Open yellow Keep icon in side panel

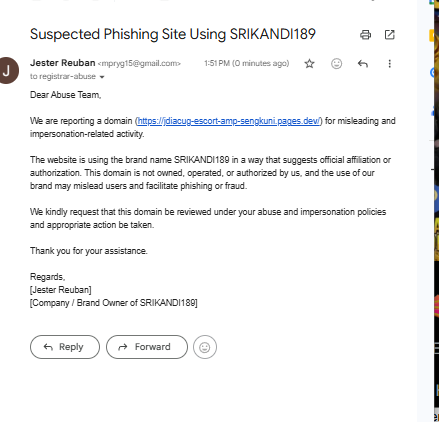point(432,36)
